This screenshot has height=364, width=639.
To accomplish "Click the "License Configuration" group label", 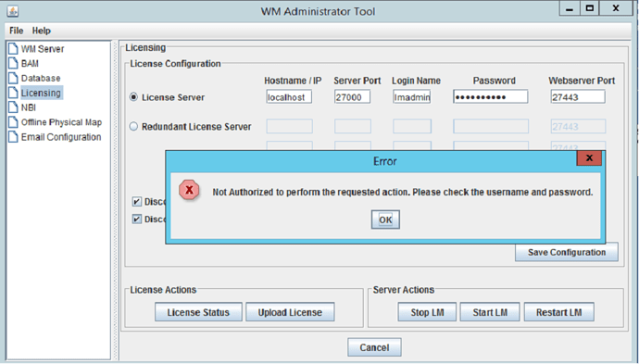I will (175, 64).
